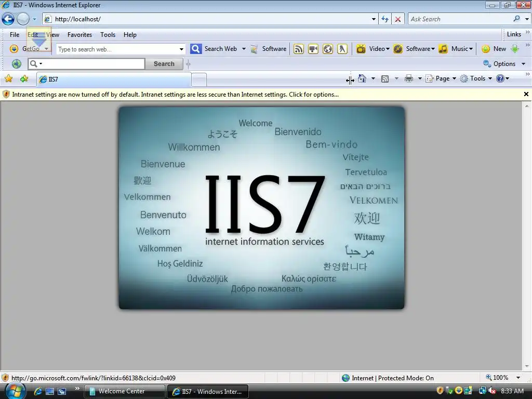532x399 pixels.
Task: Open the View menu
Action: pyautogui.click(x=52, y=35)
